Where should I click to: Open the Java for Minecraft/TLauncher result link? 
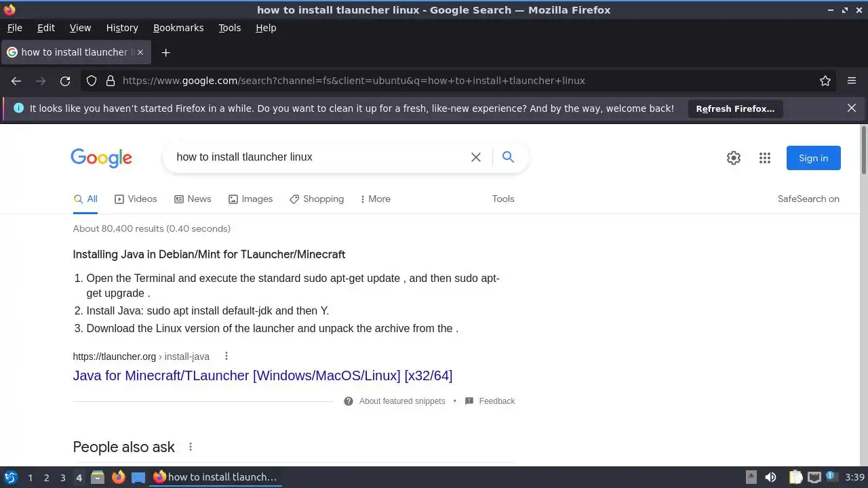[x=262, y=375]
